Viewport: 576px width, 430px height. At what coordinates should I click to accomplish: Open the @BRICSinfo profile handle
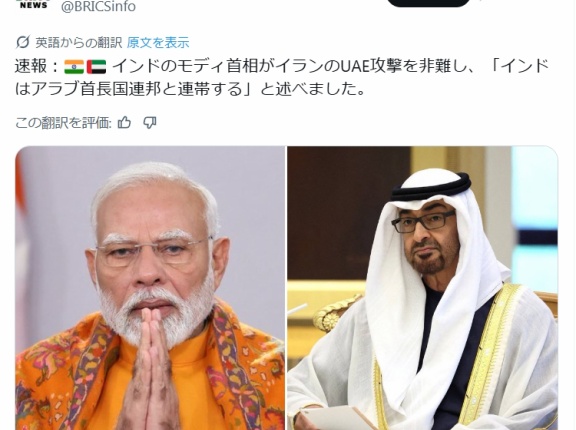coord(98,6)
